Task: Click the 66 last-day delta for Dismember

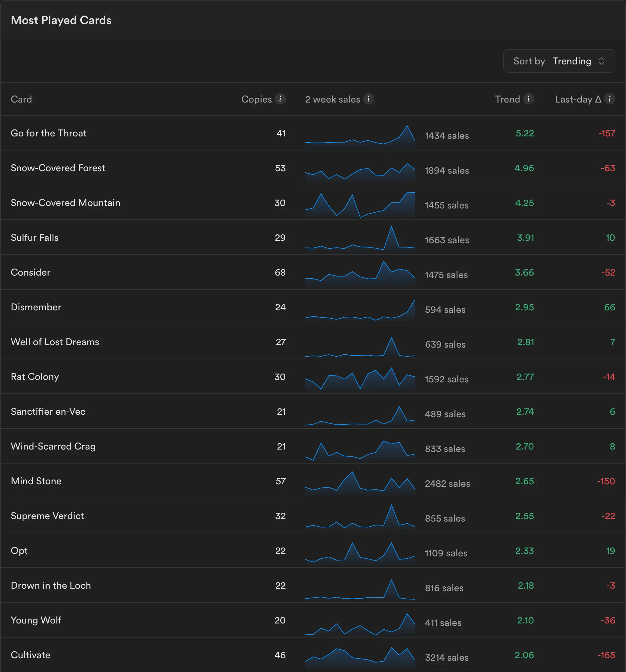Action: (610, 307)
